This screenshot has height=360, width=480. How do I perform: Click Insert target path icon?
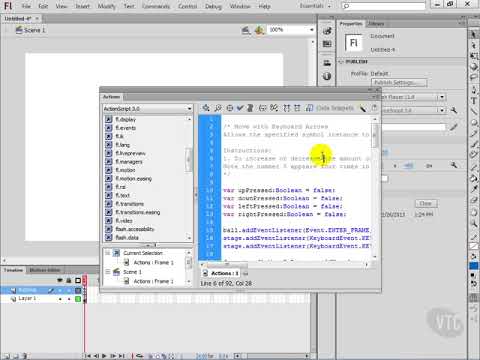(230, 108)
